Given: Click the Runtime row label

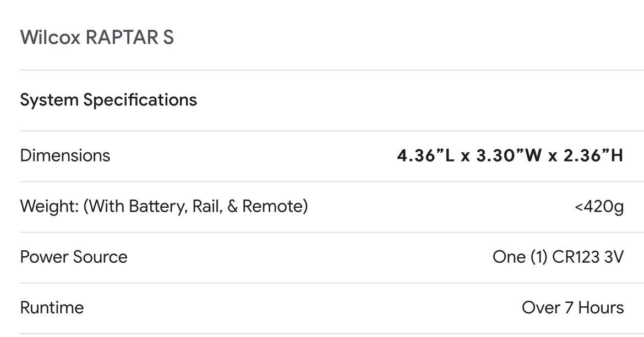Looking at the screenshot, I should coord(52,308).
